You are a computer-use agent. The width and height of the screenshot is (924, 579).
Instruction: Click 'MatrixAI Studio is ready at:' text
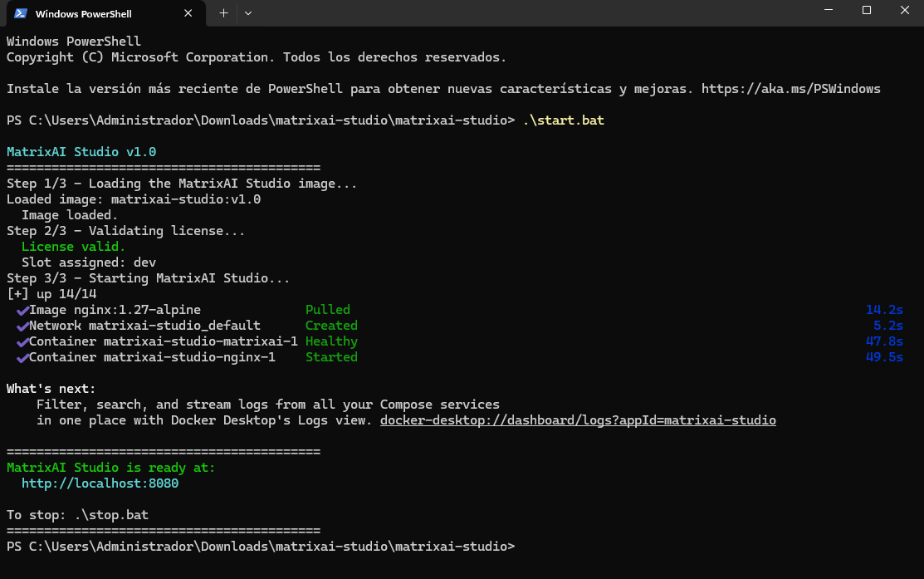(110, 468)
